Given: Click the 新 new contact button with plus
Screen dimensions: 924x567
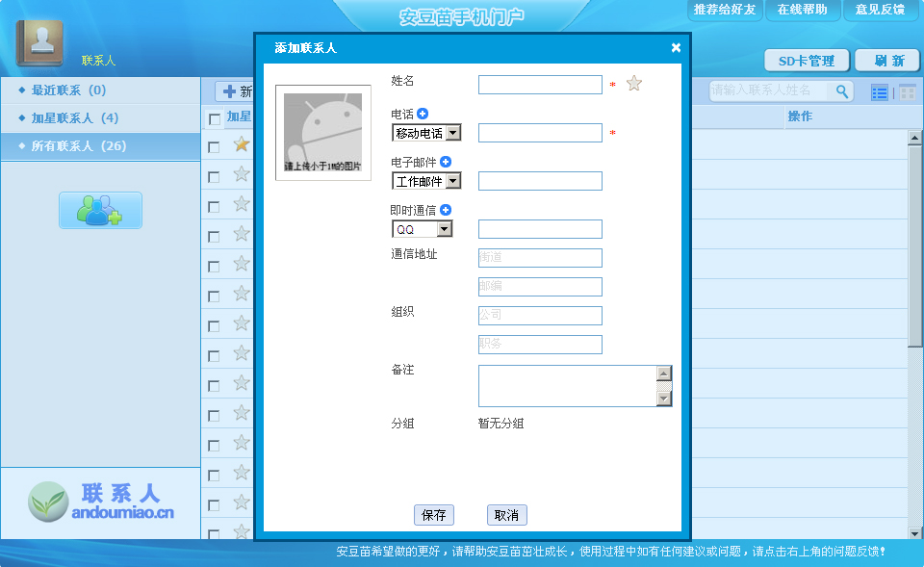Looking at the screenshot, I should tap(235, 91).
